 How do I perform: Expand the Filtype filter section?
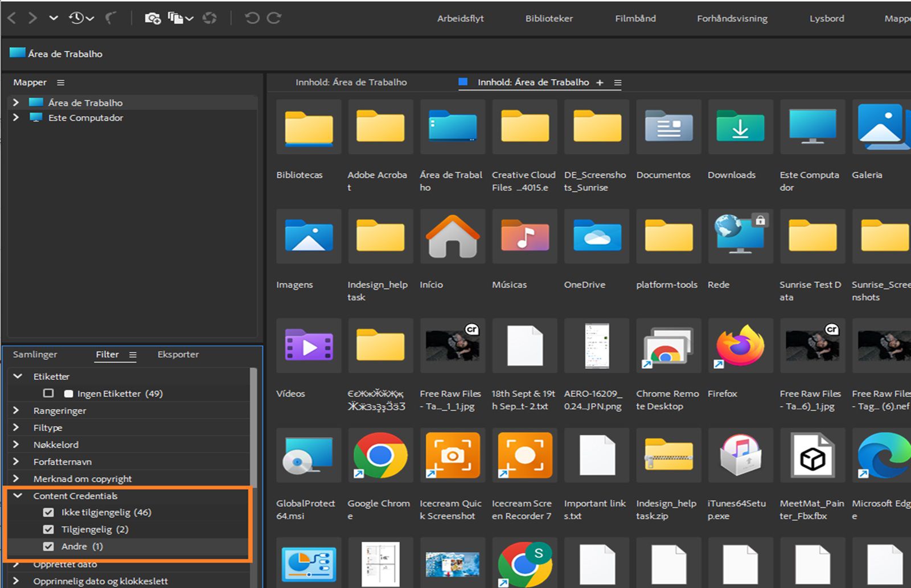tap(16, 427)
